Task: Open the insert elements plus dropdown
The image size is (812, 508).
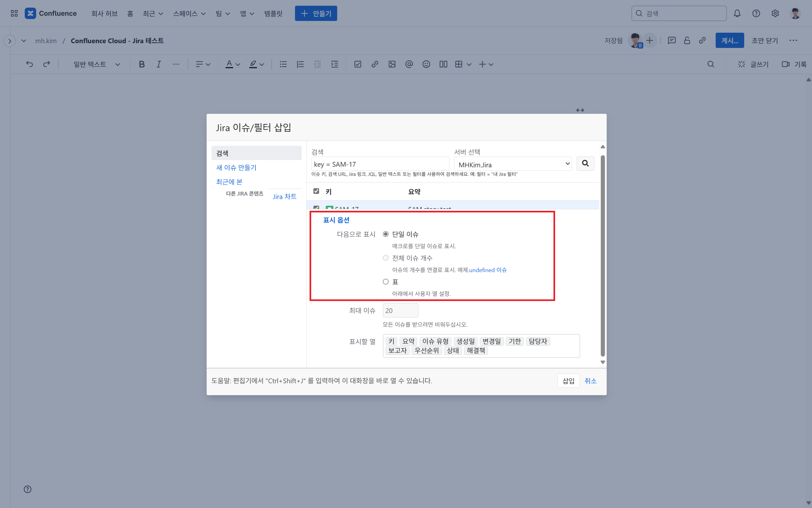Action: coord(486,64)
